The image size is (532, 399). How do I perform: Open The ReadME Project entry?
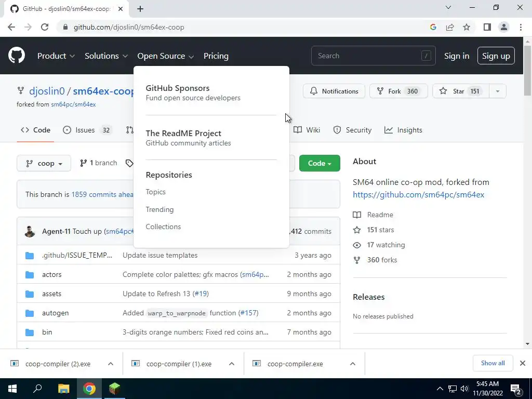pyautogui.click(x=188, y=138)
